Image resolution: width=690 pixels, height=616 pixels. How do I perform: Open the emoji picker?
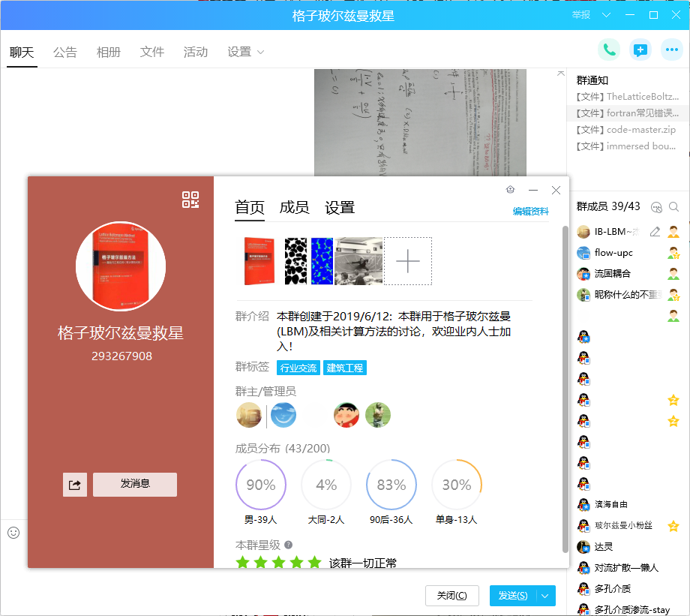click(13, 533)
